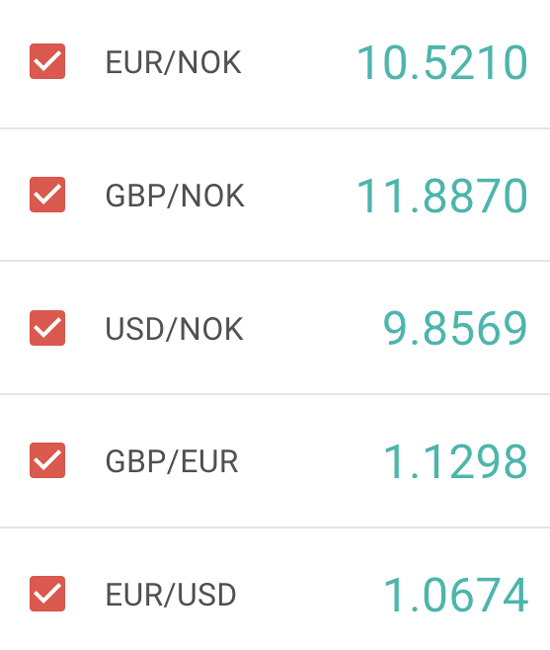Toggle the USD/NOK checkbox off
The image size is (550, 650).
pos(47,327)
